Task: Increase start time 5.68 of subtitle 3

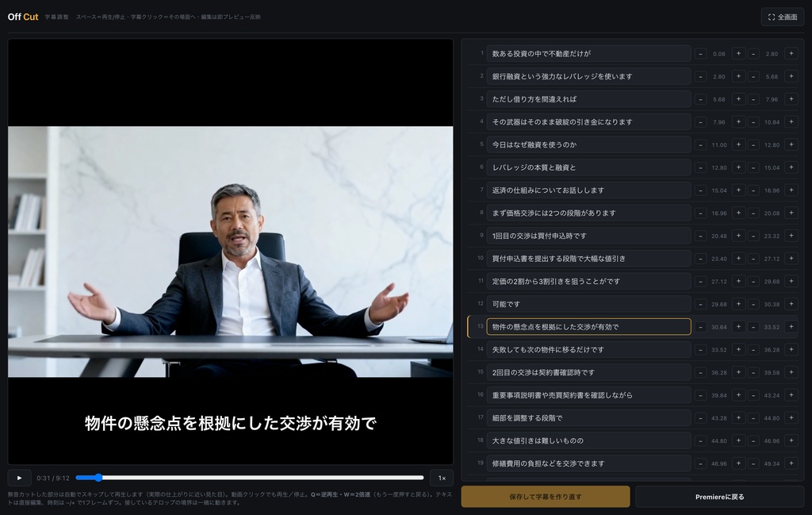Action: (738, 99)
